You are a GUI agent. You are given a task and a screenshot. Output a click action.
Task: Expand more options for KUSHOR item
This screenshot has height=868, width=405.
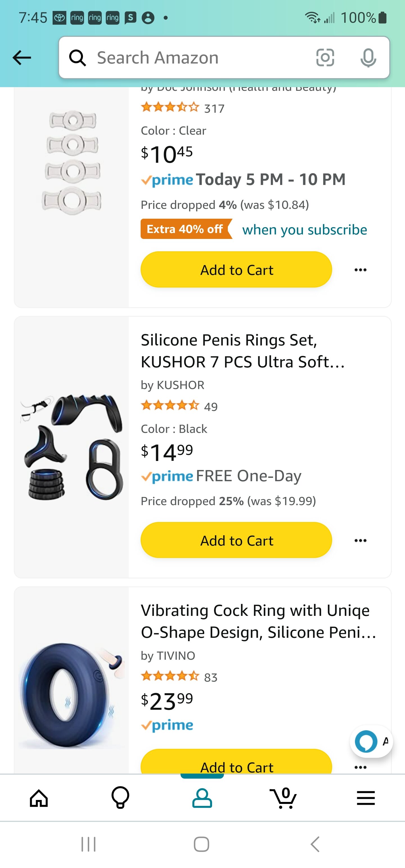coord(361,541)
